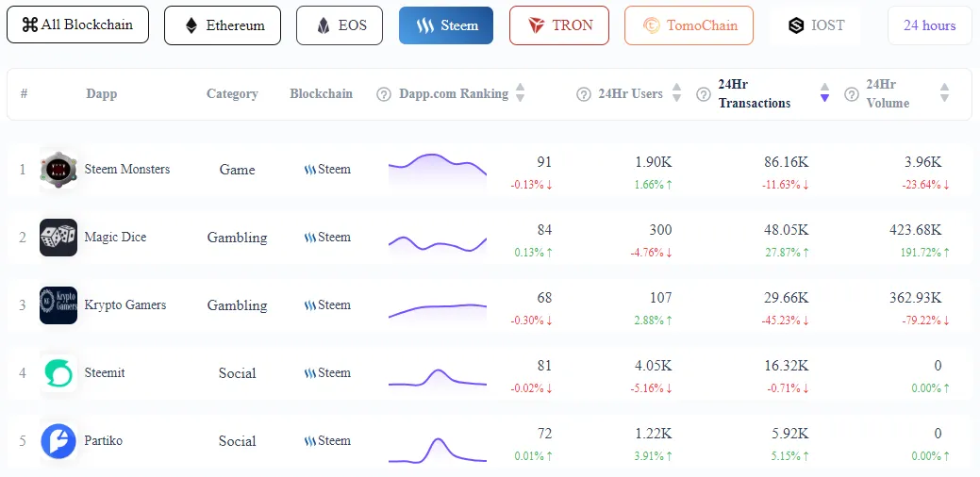Click the 24Hr Volume column header text
The image size is (980, 477).
click(888, 93)
